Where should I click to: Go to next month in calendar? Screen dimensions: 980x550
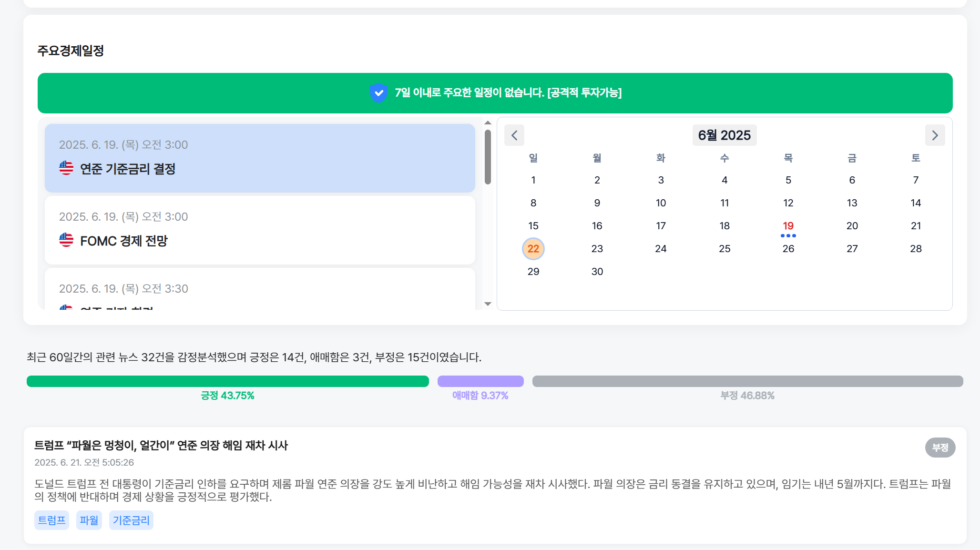[935, 135]
